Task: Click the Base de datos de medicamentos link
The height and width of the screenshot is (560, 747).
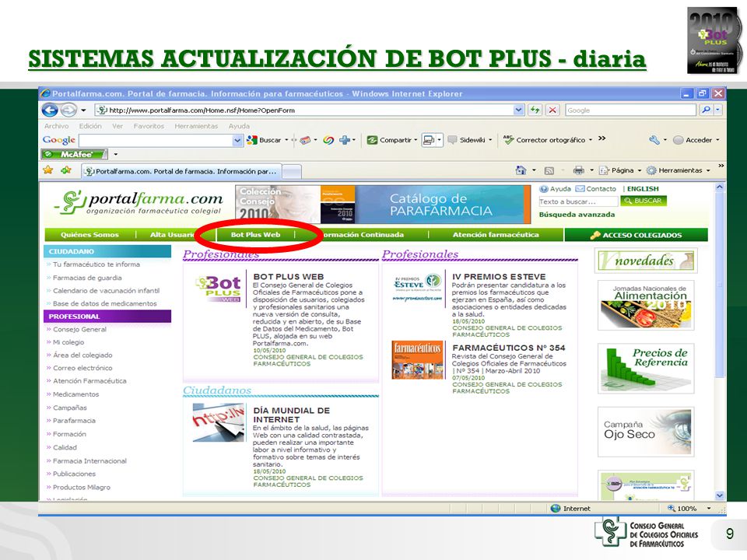Action: click(x=105, y=303)
